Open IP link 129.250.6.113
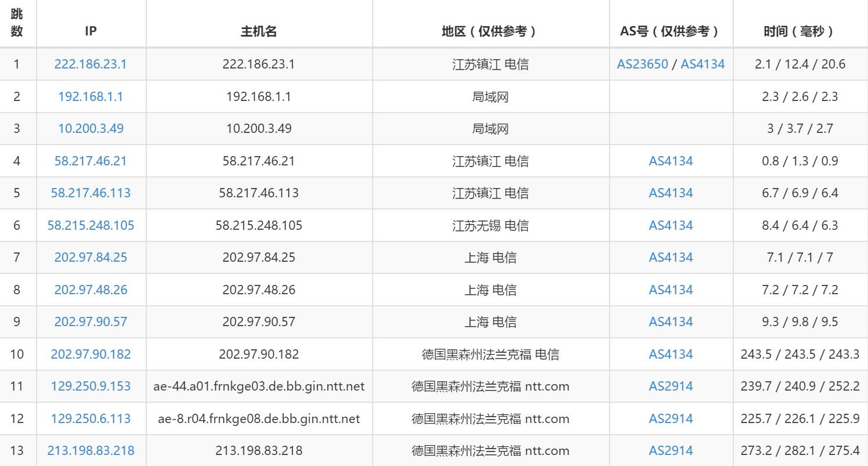The height and width of the screenshot is (466, 868). pos(91,418)
